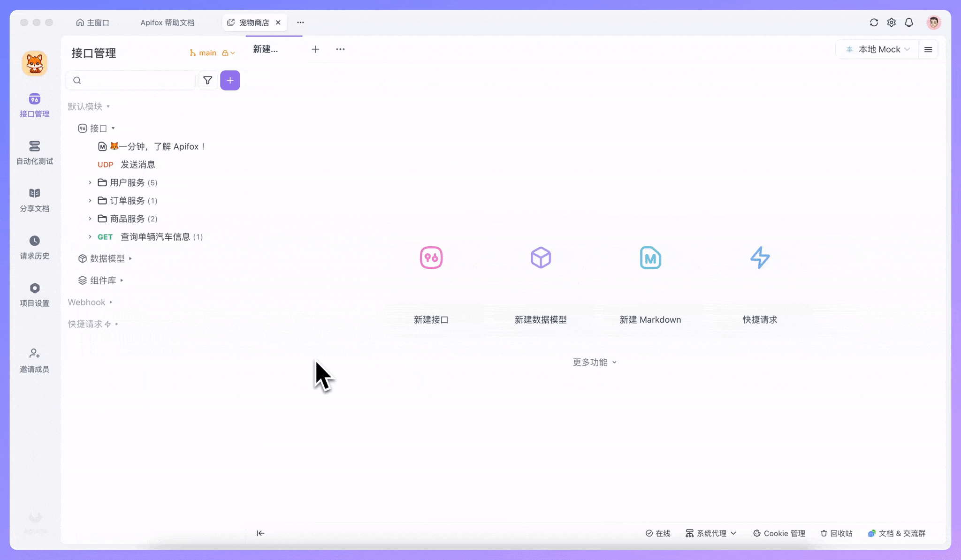Open 回收站 from the bottom bar
This screenshot has width=961, height=560.
pos(836,533)
